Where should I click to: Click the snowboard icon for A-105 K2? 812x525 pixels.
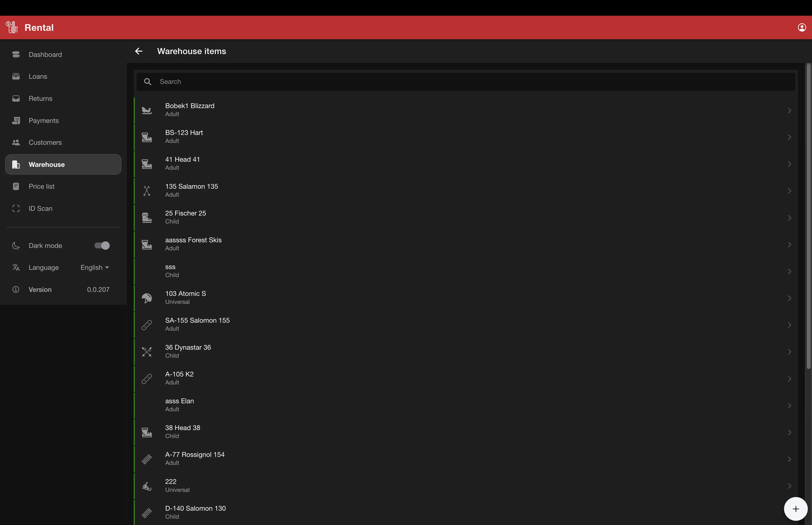point(147,379)
